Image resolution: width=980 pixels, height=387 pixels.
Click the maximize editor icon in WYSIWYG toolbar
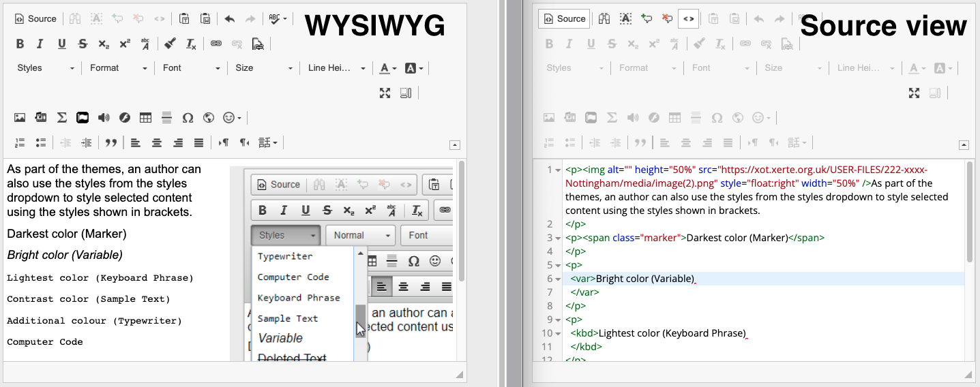coord(385,93)
